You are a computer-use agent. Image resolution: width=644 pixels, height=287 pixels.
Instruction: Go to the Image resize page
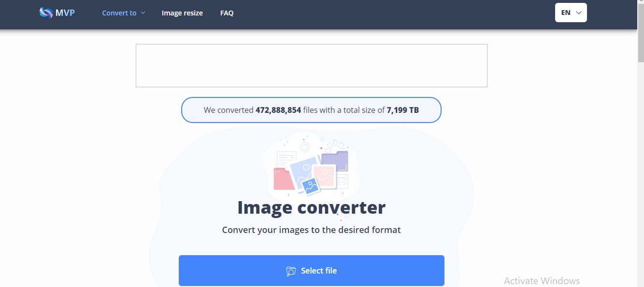coord(182,13)
